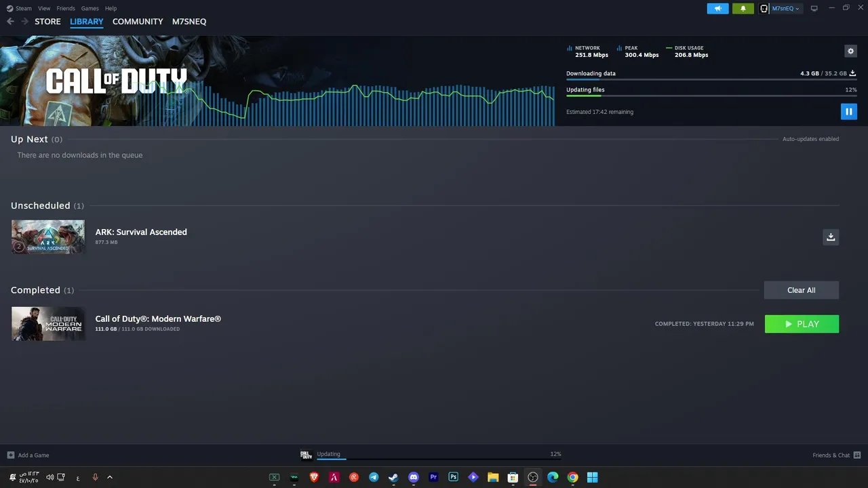Open the taskbar clock and date
868x488 pixels.
click(x=29, y=477)
